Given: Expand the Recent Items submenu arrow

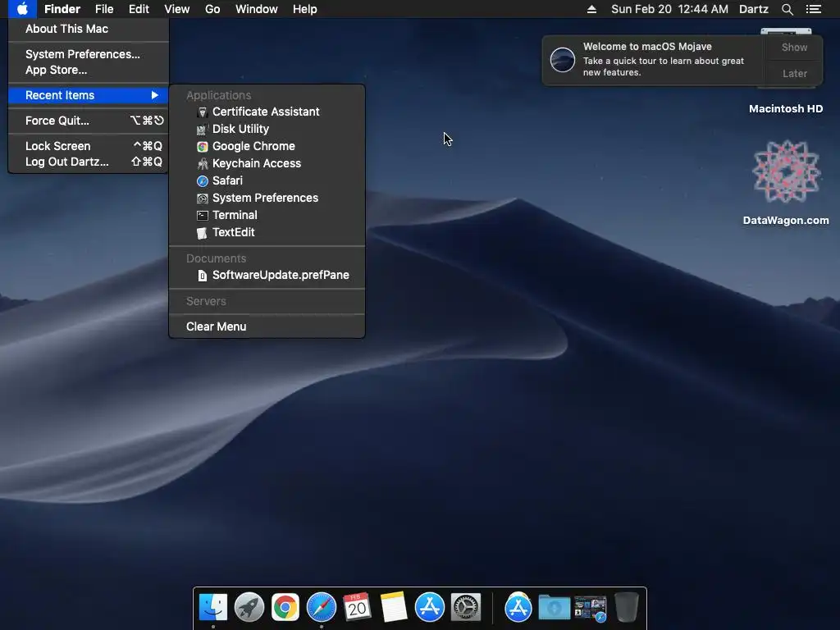Looking at the screenshot, I should click(154, 95).
